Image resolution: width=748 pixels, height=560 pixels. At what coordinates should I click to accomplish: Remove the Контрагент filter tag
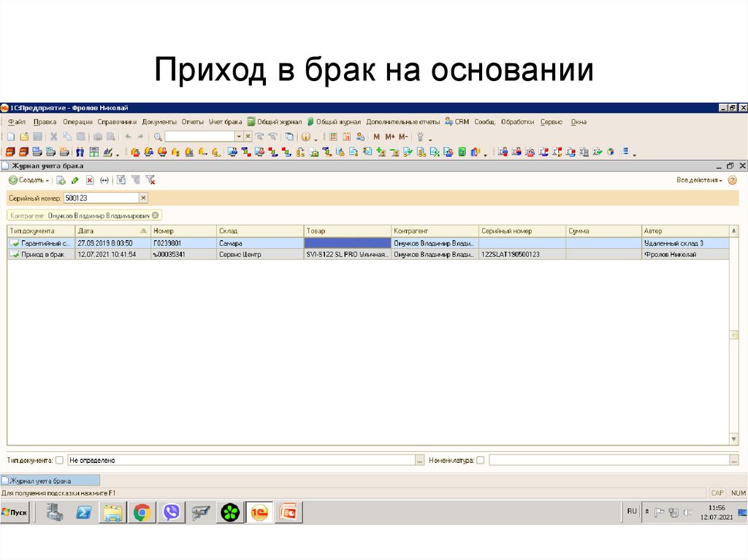(x=156, y=215)
